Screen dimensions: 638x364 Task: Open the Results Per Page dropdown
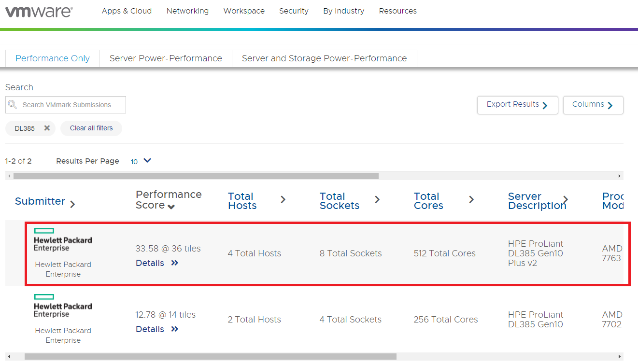coord(141,161)
